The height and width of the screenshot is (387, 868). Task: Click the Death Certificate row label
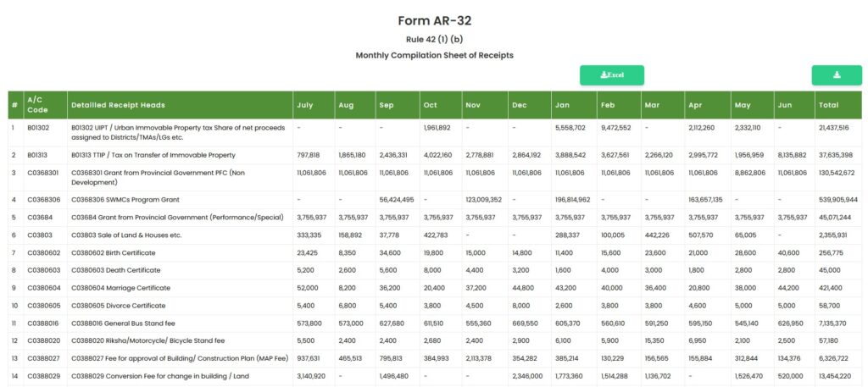tap(115, 270)
